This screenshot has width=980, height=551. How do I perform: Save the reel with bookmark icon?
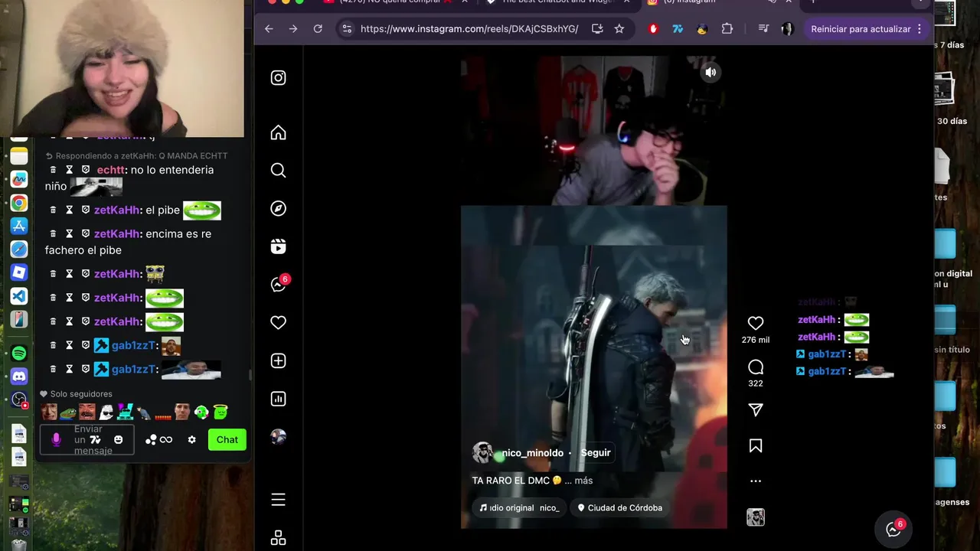point(756,445)
